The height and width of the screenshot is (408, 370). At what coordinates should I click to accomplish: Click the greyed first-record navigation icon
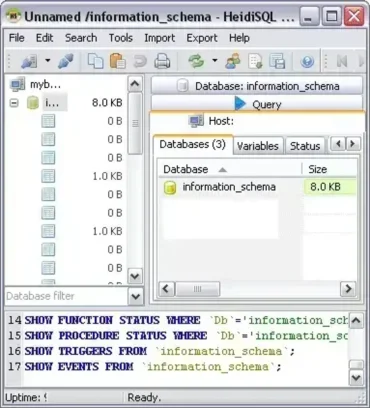click(342, 61)
